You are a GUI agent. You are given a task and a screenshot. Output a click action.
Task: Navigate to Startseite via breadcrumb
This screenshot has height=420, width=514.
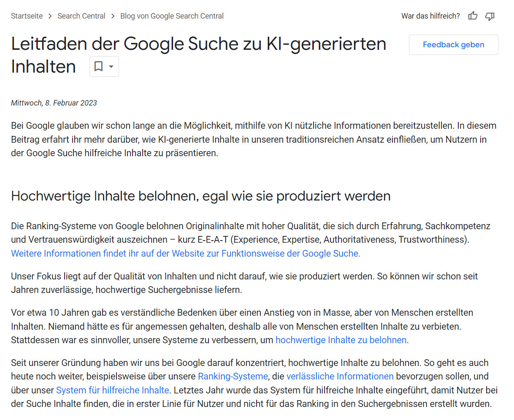point(27,16)
